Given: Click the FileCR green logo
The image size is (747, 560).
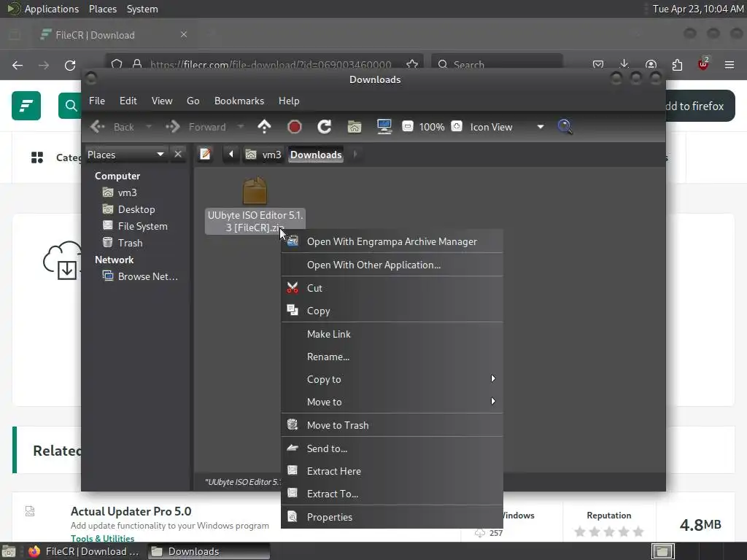Looking at the screenshot, I should 26,106.
